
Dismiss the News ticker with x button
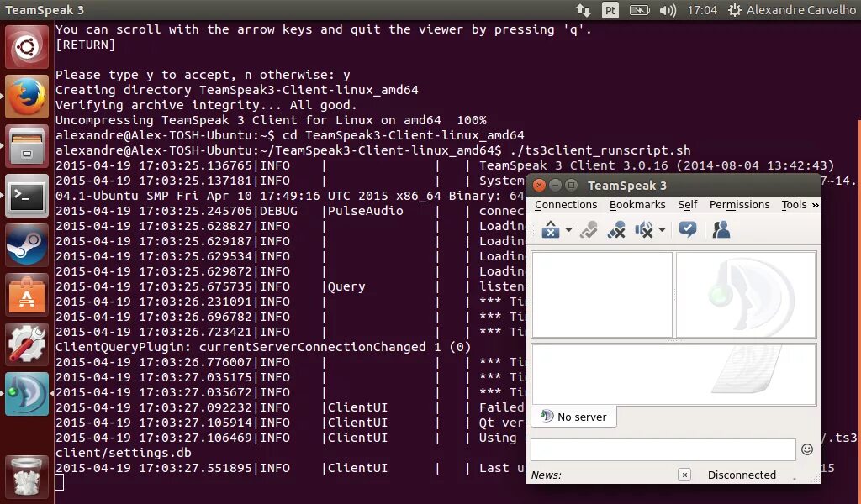click(684, 475)
